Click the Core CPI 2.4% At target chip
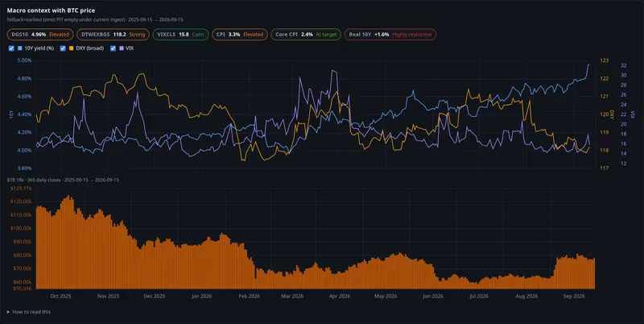 click(x=306, y=35)
